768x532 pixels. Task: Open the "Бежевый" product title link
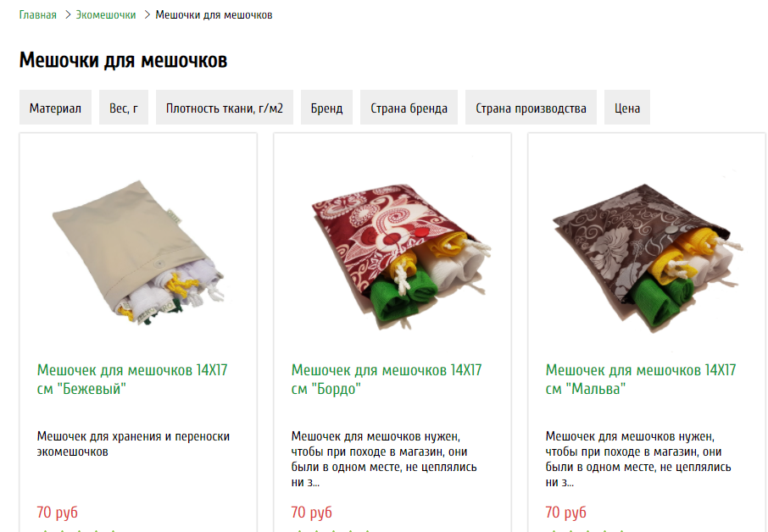coord(132,380)
